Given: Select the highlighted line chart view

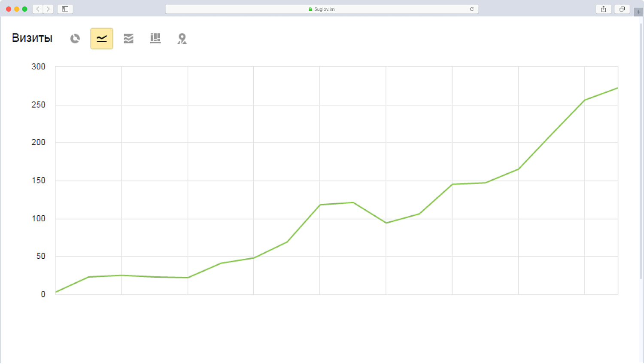Looking at the screenshot, I should pos(102,39).
